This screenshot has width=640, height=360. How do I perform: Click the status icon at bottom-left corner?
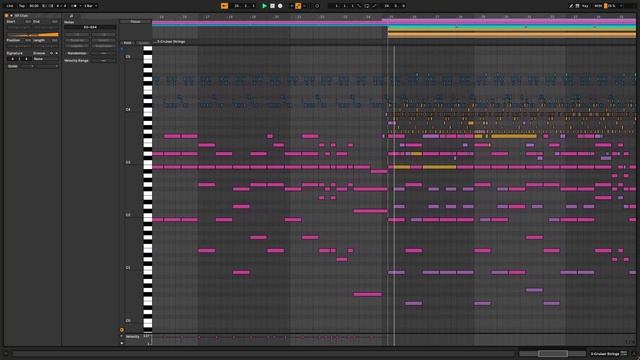point(6,353)
